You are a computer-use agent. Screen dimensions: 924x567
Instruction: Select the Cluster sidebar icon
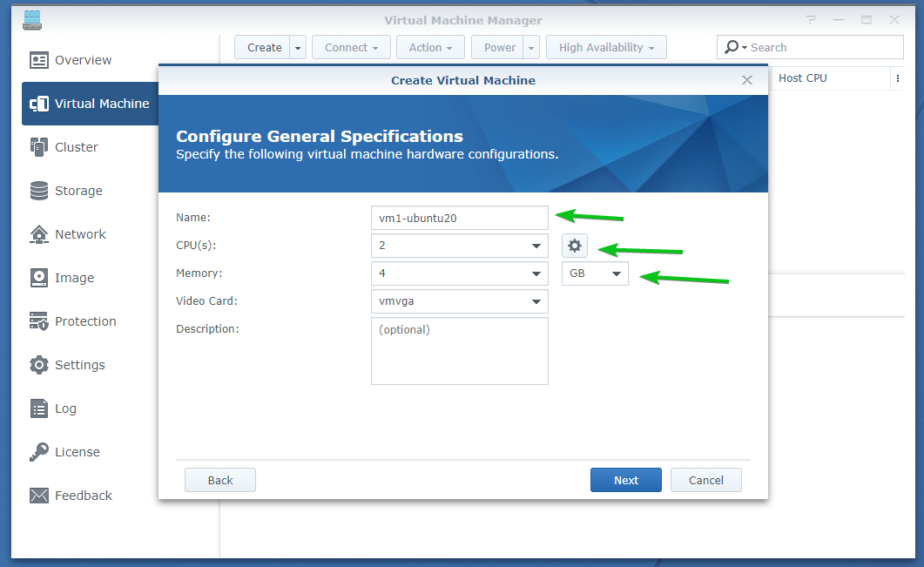click(39, 147)
